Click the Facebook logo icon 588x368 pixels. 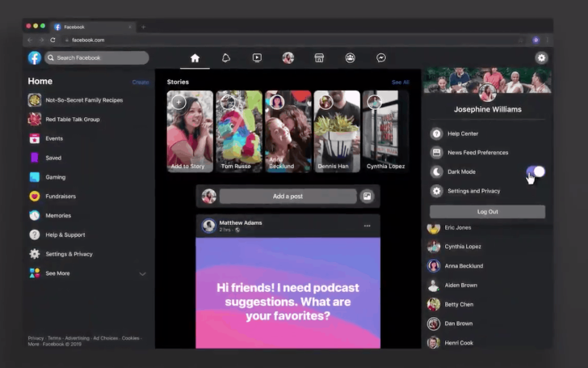[x=35, y=58]
